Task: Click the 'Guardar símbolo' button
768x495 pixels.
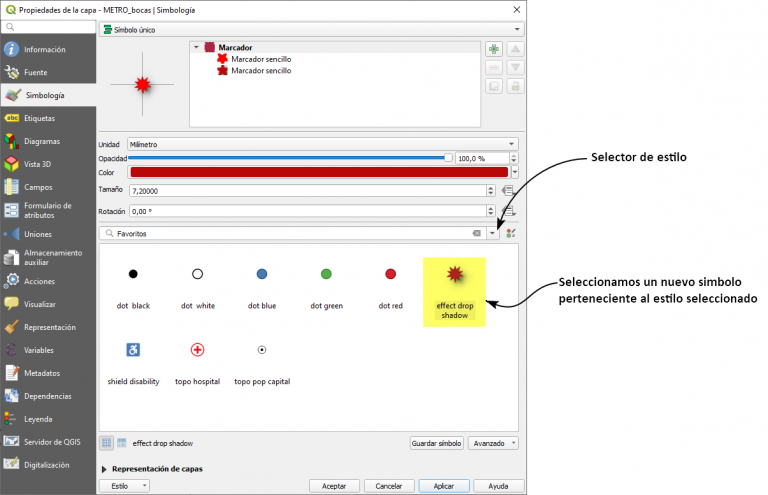Action: coord(437,442)
